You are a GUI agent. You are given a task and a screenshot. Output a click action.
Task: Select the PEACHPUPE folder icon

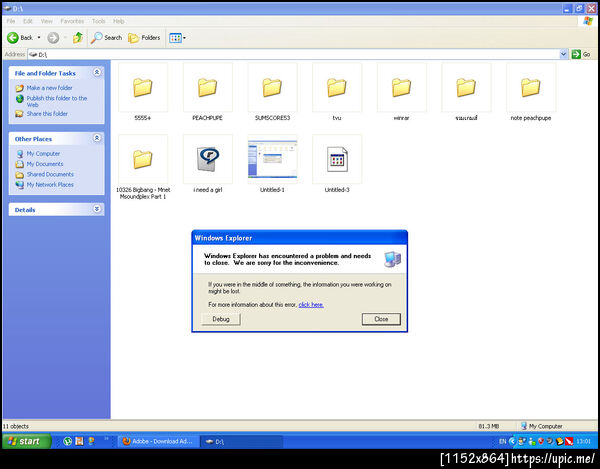[x=207, y=88]
